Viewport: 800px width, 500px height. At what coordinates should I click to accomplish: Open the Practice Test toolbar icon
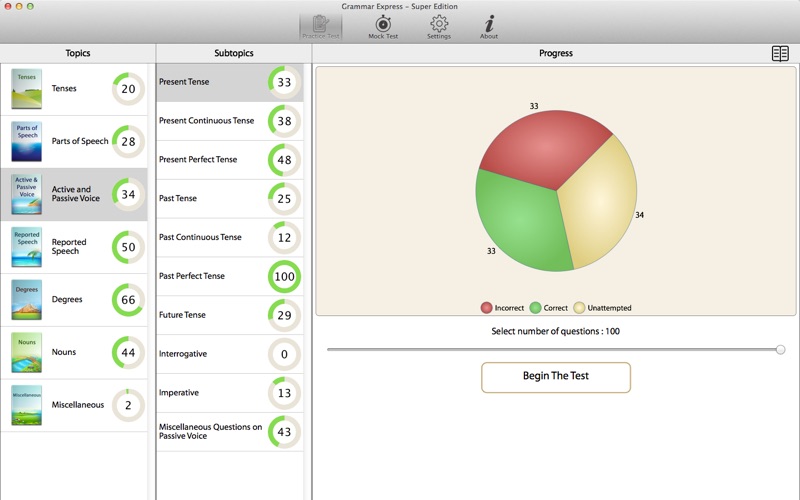pos(320,26)
